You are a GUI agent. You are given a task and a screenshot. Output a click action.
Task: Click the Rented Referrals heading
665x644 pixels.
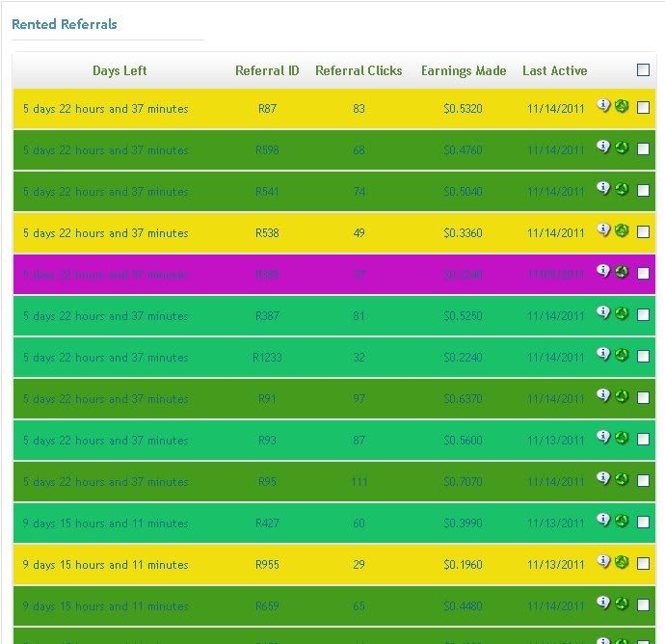pos(64,24)
